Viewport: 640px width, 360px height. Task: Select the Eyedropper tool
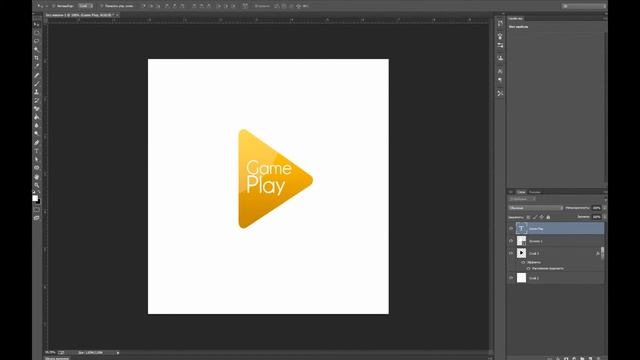pos(37,67)
